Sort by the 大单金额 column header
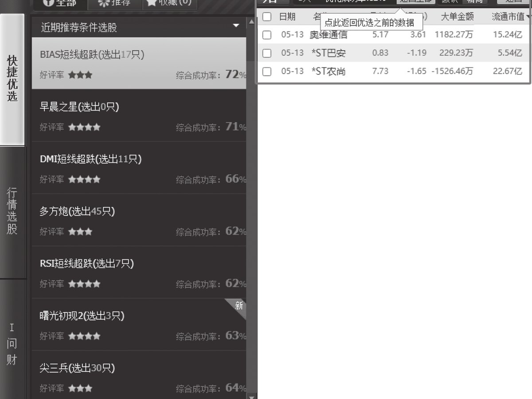Image resolution: width=532 pixels, height=399 pixels. tap(457, 17)
